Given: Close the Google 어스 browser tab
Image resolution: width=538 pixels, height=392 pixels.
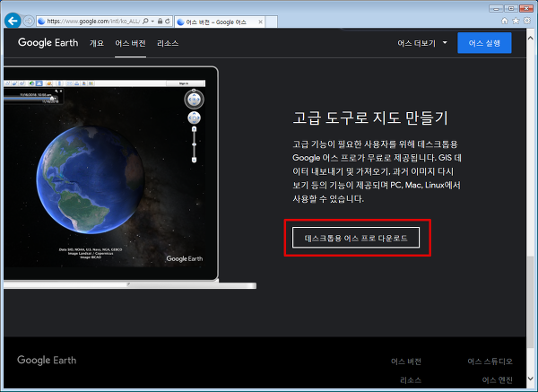Looking at the screenshot, I should click(260, 22).
